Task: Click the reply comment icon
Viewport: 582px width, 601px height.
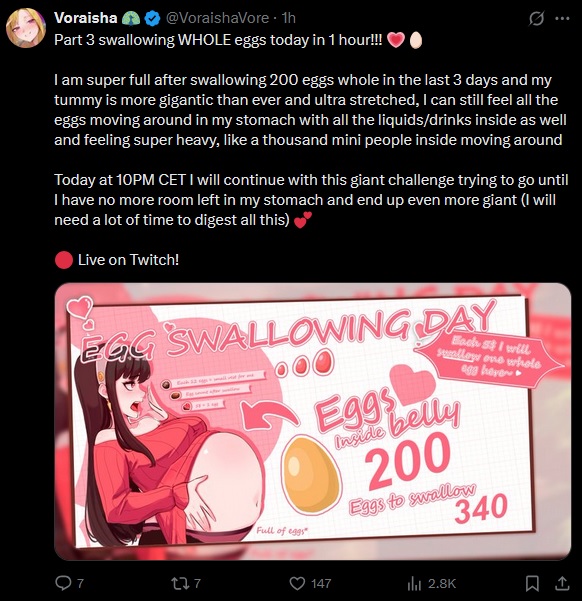Action: [x=63, y=583]
